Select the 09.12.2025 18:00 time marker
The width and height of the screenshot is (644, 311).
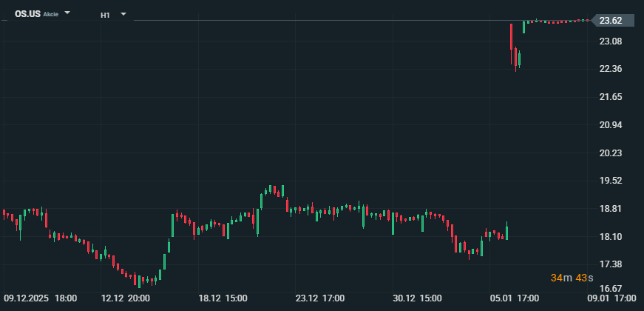[x=40, y=298]
